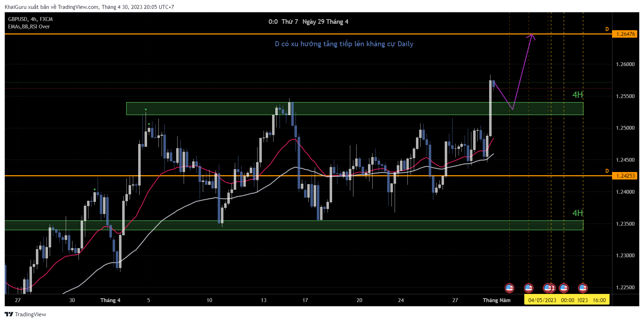Click the yellow 16:00 time label

(599, 300)
